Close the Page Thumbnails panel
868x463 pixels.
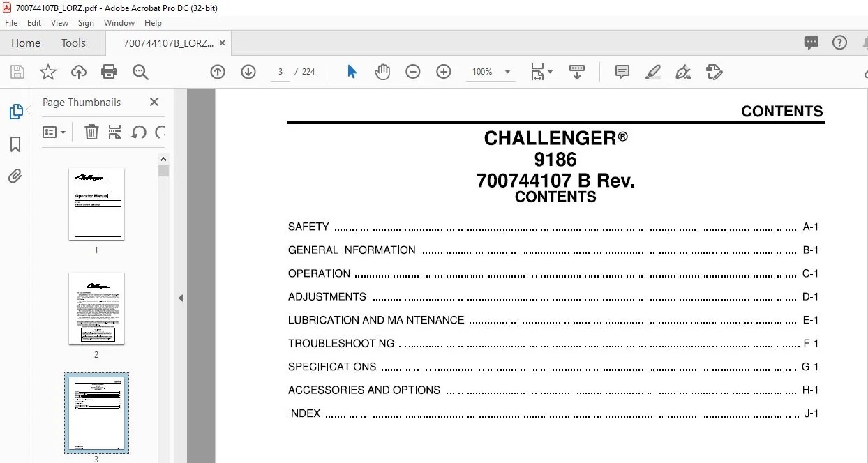click(154, 102)
